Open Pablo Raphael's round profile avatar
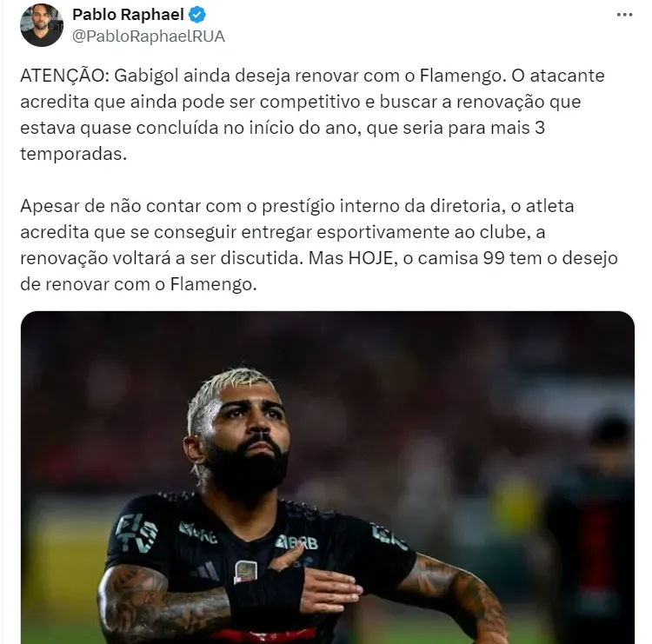652x644 pixels. (x=42, y=25)
